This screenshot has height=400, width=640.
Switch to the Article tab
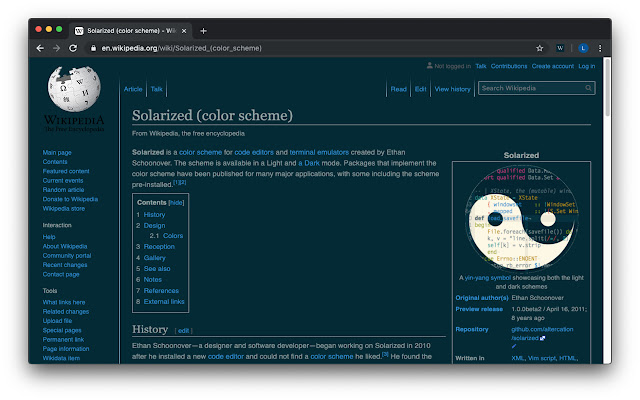pyautogui.click(x=133, y=89)
